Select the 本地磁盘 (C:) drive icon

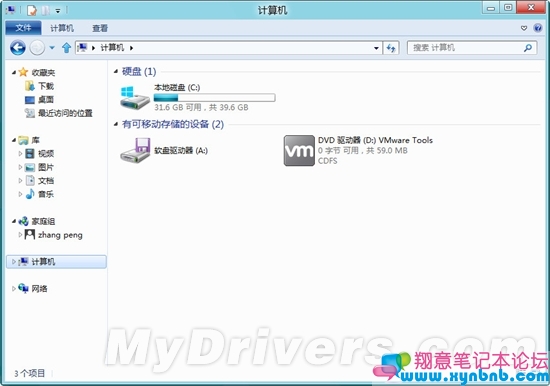[135, 97]
